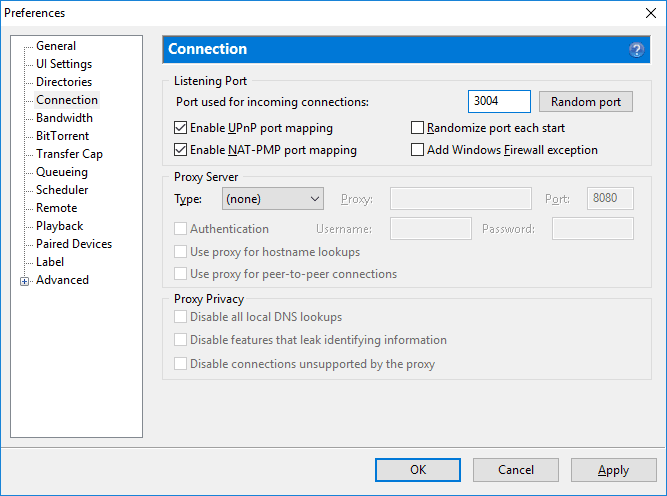
Task: Enable Randomize port each start
Action: pyautogui.click(x=418, y=128)
